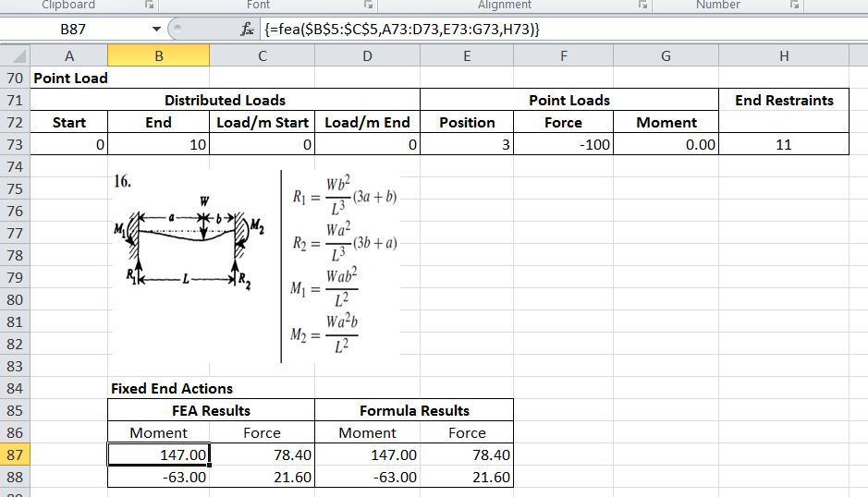
Task: Select the Formula force cell 21.60
Action: 467,478
